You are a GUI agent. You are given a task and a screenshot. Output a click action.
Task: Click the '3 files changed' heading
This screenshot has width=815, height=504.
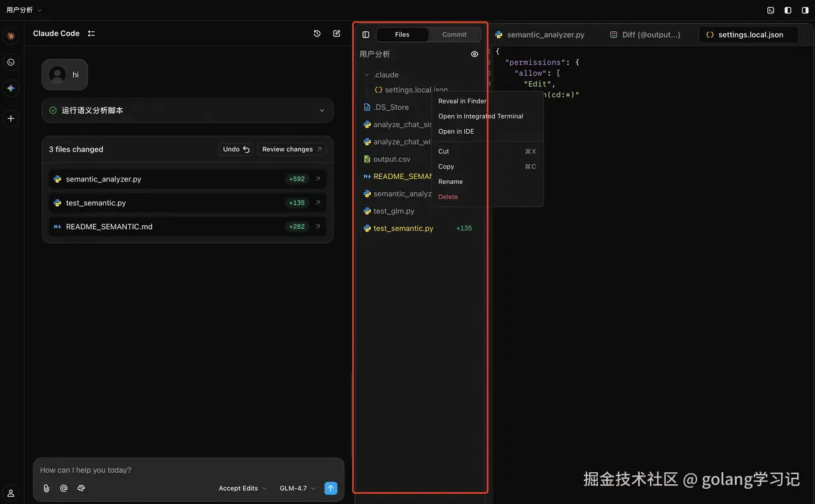[76, 150]
